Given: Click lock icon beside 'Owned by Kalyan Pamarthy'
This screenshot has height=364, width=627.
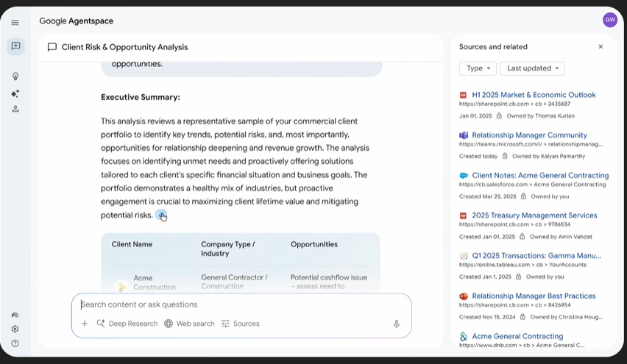Looking at the screenshot, I should coord(505,156).
